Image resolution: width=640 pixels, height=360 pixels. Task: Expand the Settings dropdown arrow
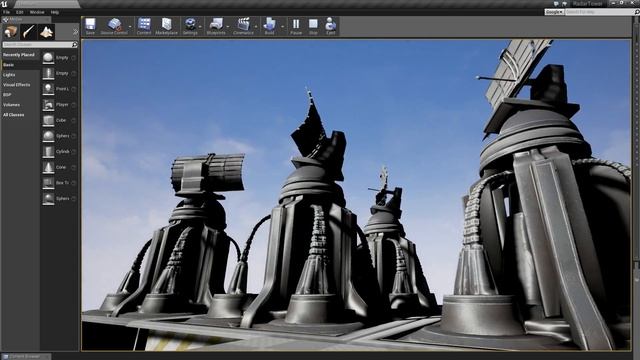(200, 27)
